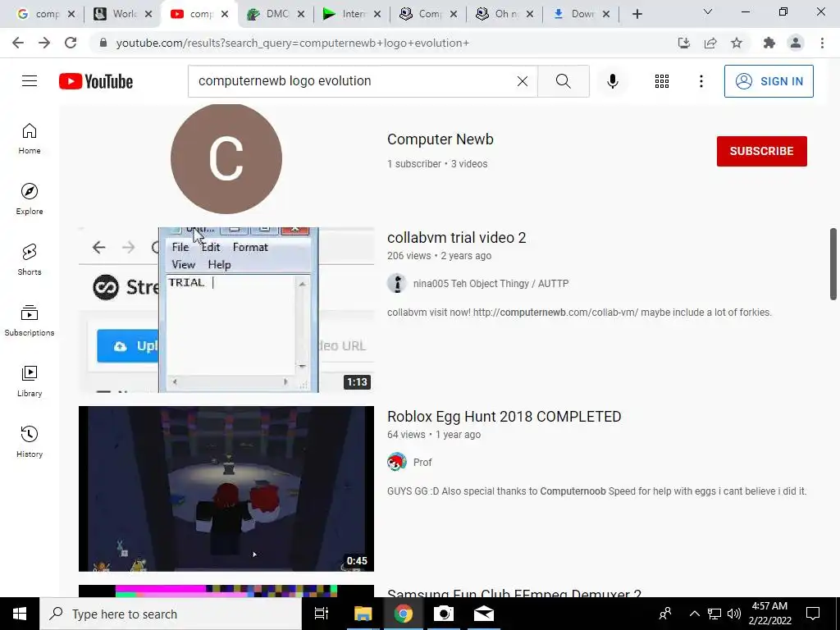
Task: Open the collabvm trial video 2 title
Action: 456,238
